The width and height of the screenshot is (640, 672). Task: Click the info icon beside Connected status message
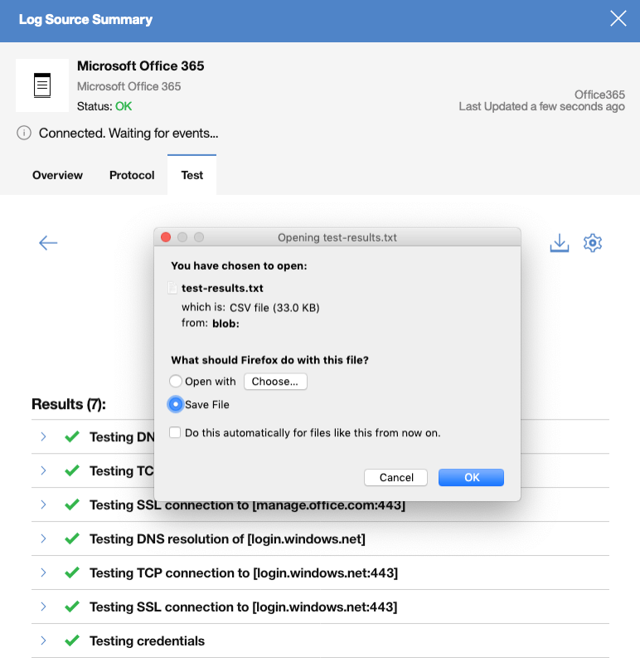[x=24, y=134]
